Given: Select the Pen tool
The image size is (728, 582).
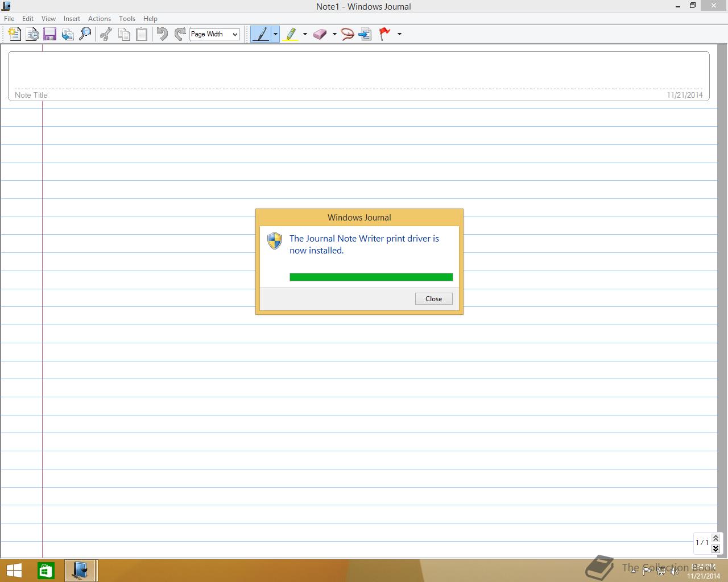Looking at the screenshot, I should 261,34.
